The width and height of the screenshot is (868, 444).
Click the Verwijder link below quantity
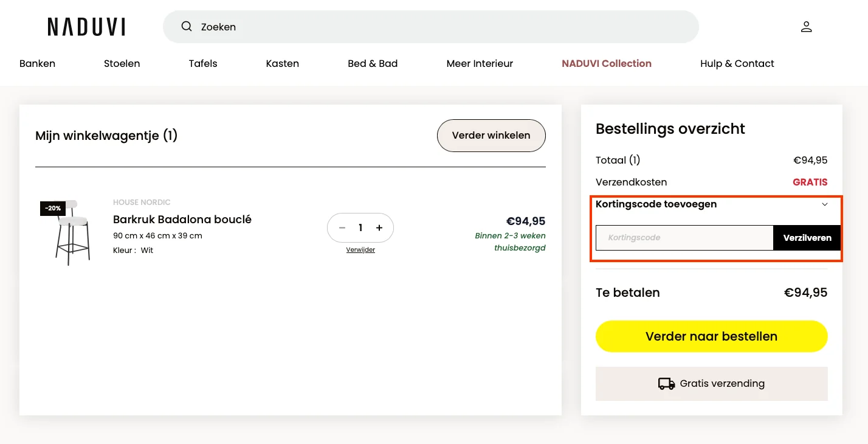coord(360,249)
